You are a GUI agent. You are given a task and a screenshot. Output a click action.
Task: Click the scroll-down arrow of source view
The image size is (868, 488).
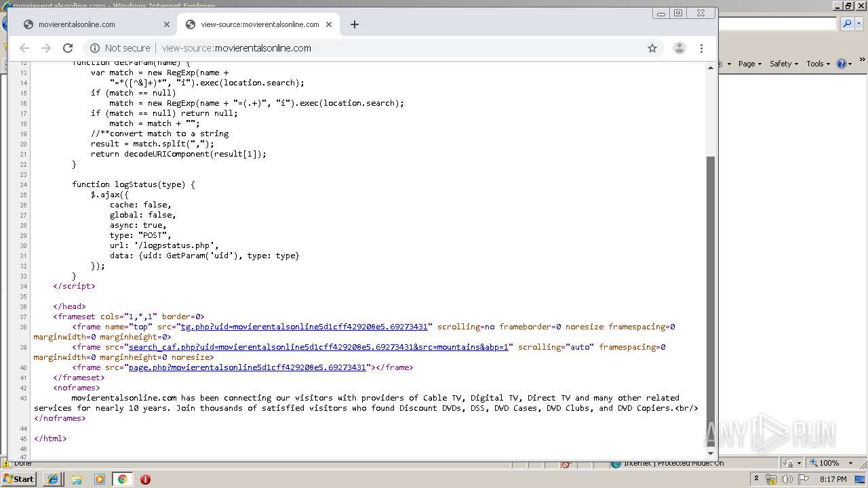(711, 453)
